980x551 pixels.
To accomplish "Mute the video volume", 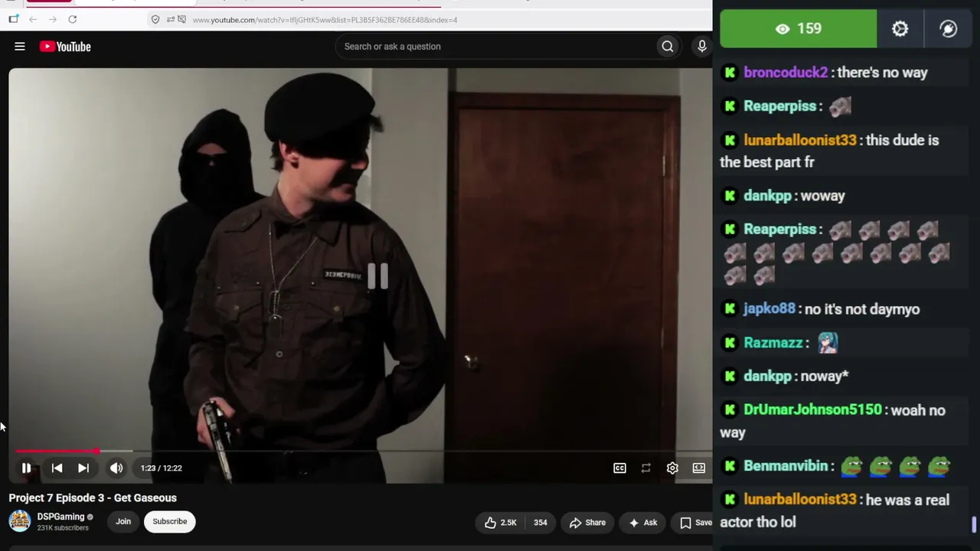I will (116, 468).
